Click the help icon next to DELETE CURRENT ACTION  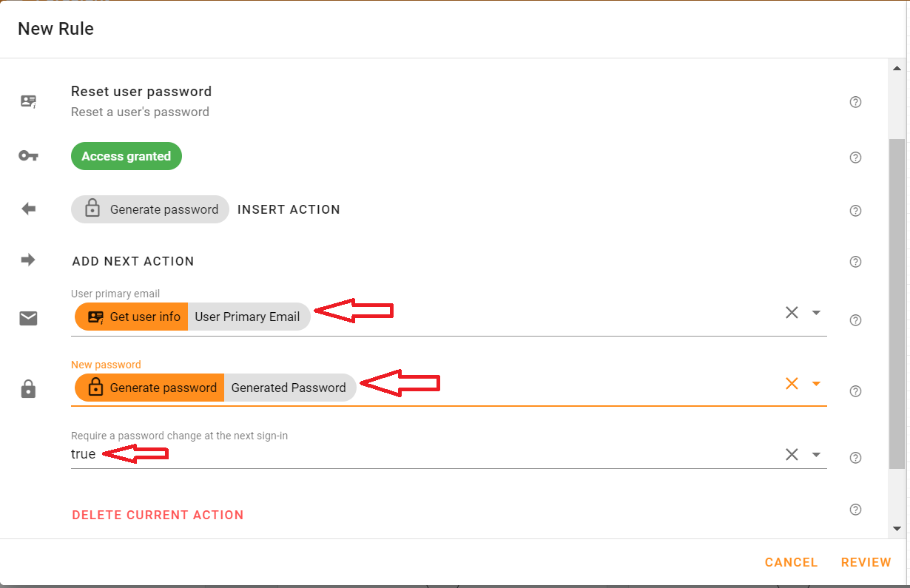pyautogui.click(x=855, y=509)
